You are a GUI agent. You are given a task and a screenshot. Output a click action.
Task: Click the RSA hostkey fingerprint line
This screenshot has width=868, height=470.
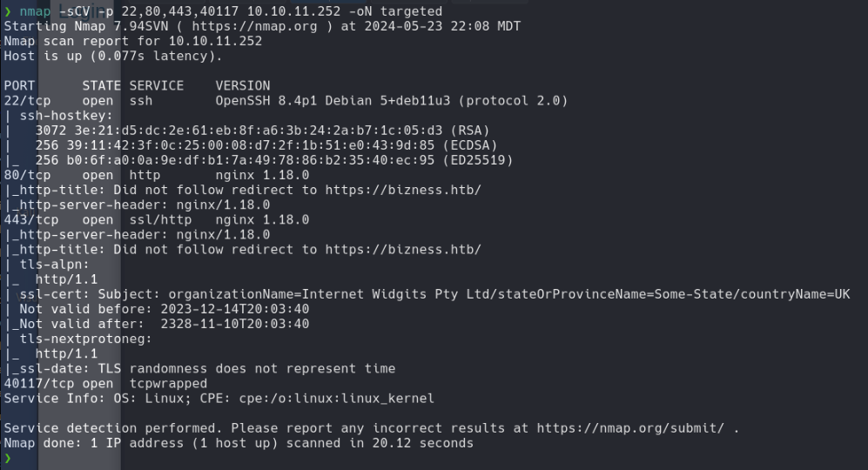pos(262,131)
